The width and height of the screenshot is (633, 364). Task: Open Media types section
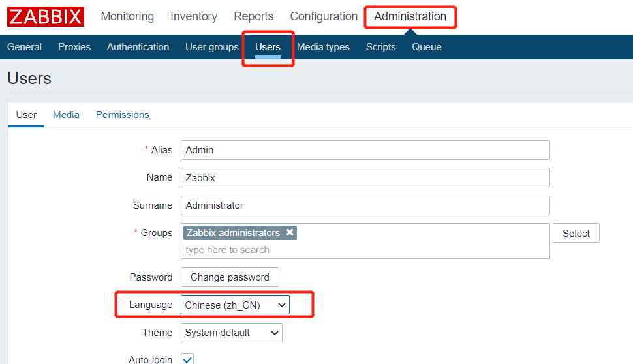pyautogui.click(x=324, y=47)
